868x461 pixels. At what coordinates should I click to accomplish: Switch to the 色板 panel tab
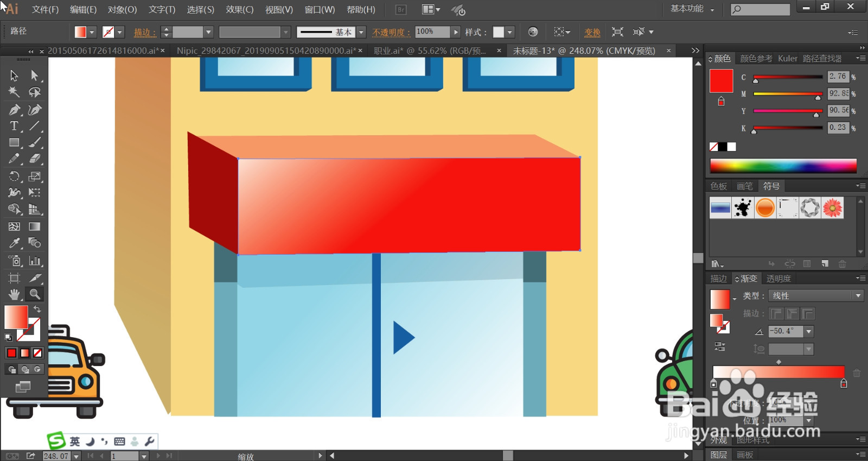pyautogui.click(x=719, y=186)
